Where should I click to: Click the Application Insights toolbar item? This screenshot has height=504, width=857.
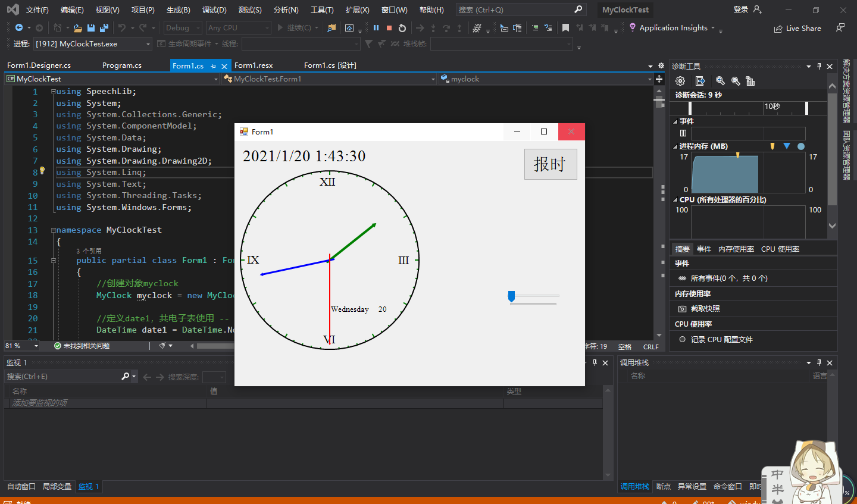pos(673,27)
